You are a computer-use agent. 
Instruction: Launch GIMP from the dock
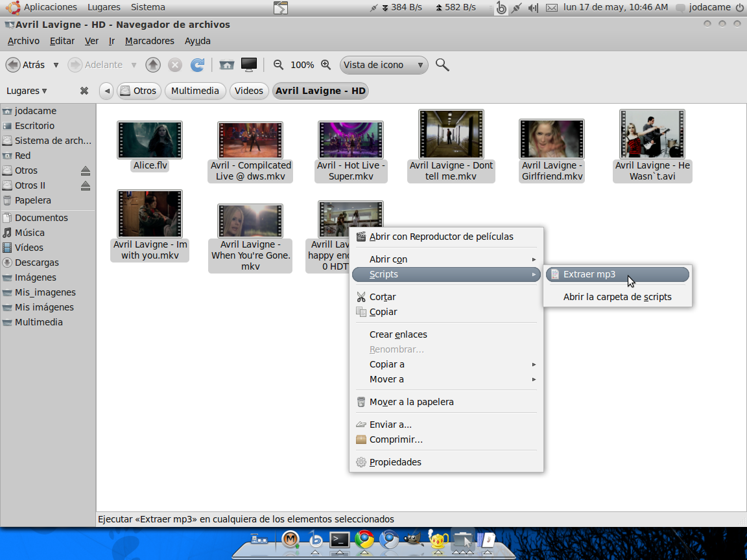click(414, 539)
